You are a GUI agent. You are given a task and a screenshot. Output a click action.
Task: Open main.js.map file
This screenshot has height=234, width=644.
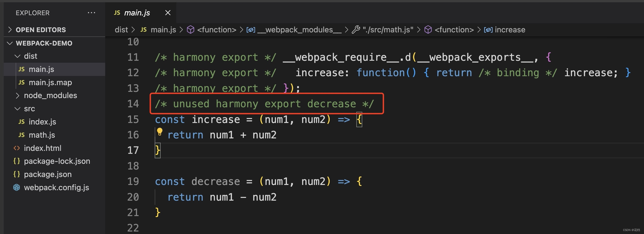coord(54,82)
